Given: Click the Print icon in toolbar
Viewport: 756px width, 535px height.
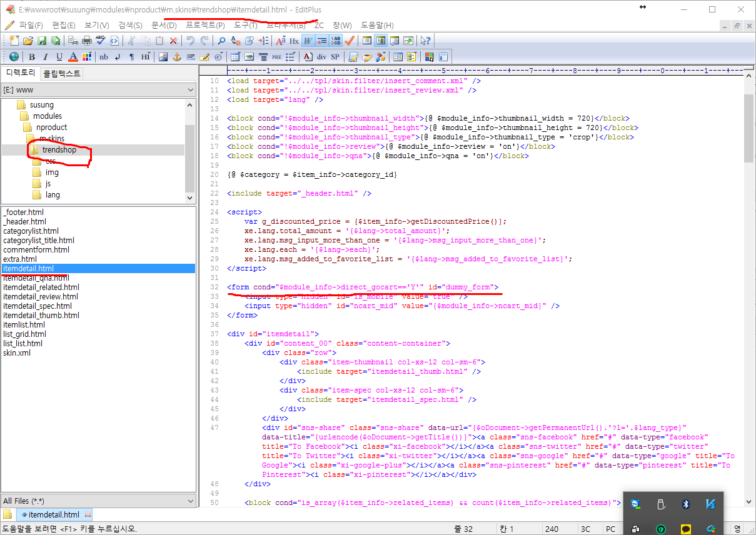Looking at the screenshot, I should [87, 41].
